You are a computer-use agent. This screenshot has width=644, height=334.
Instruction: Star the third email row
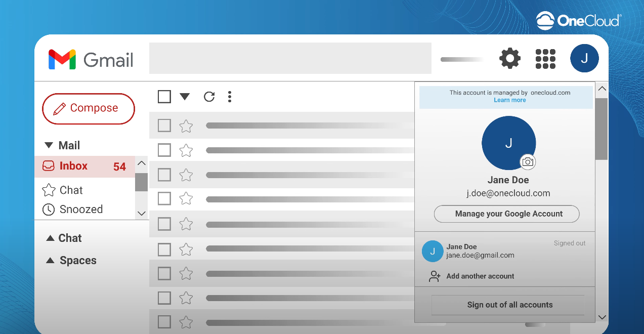[186, 175]
